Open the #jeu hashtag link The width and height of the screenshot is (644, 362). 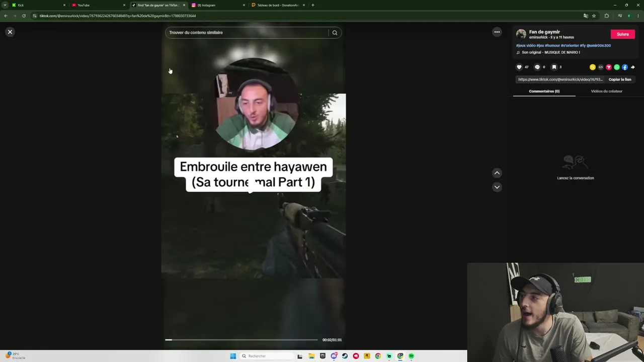pos(540,45)
